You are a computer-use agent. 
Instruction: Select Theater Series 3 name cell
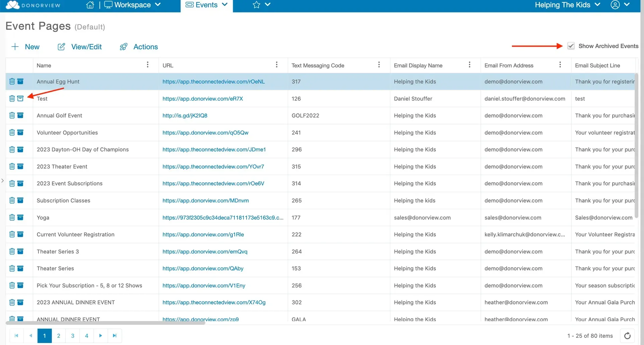point(96,251)
